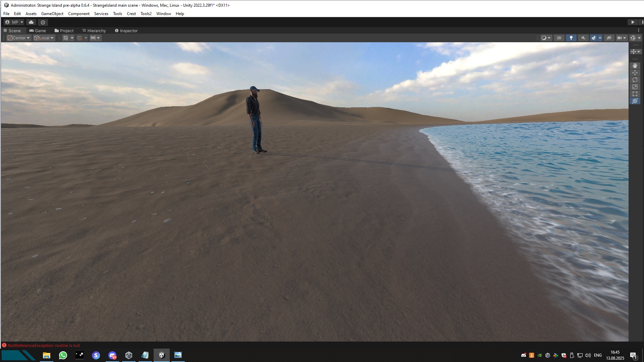
Task: Select the Scale tool
Action: [635, 87]
